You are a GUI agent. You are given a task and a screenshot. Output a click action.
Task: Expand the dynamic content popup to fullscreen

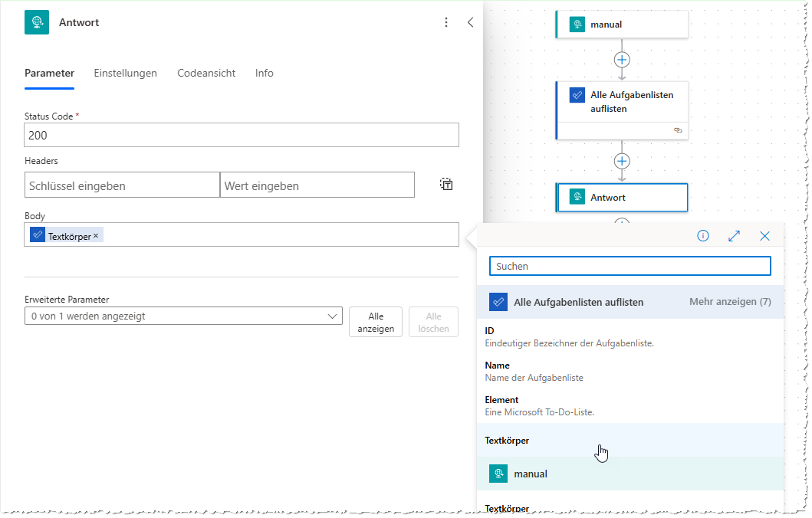point(734,236)
